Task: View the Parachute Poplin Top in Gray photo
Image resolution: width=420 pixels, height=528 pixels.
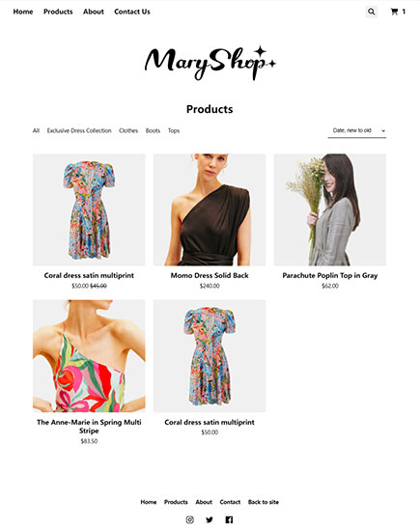Action: pos(330,209)
